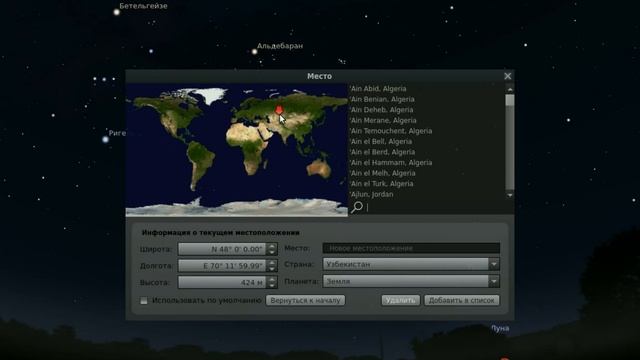This screenshot has height=360, width=640.
Task: Decrease longitude Долгота with down arrow
Action: click(x=272, y=269)
